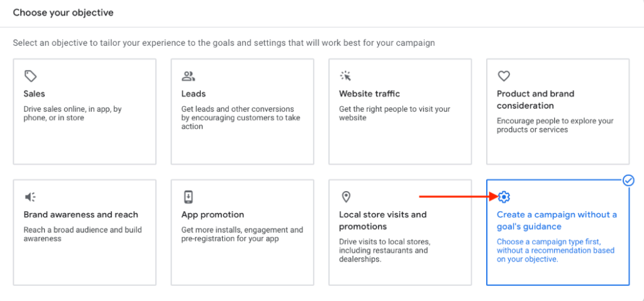This screenshot has height=301, width=644.
Task: Click Create a campaign without a goal's guidance
Action: tap(557, 221)
